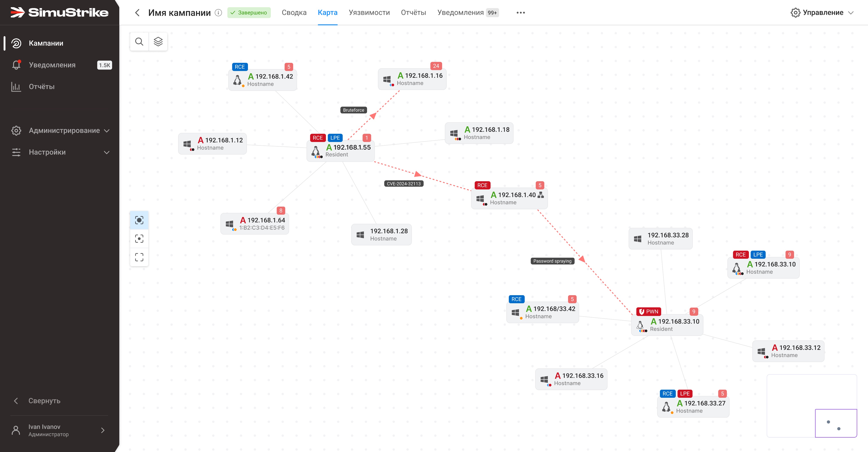Switch to the Сводка tab
Screen dimensions: 868x452
[294, 13]
